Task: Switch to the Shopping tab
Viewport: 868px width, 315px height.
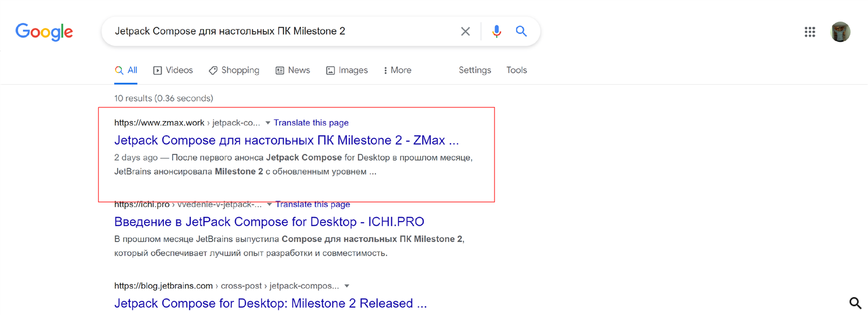Action: tap(234, 70)
